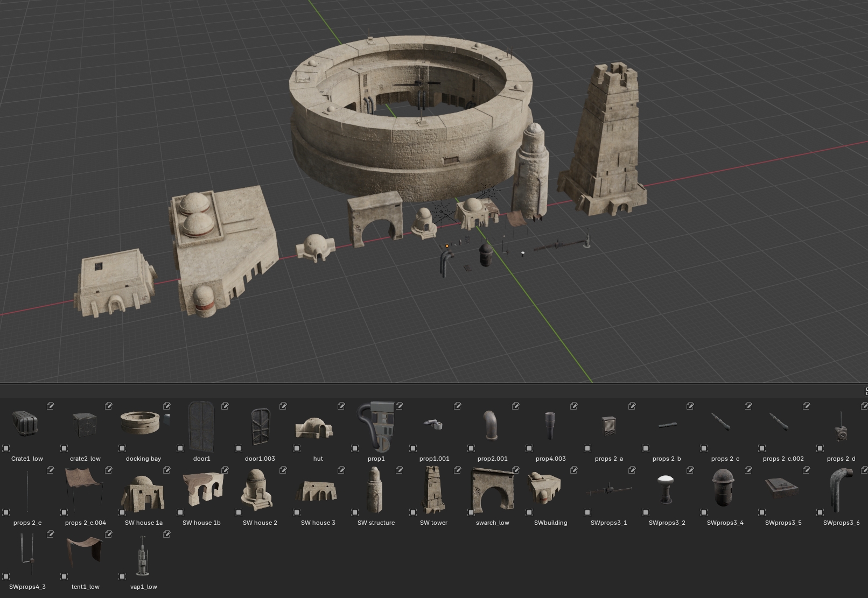Image resolution: width=868 pixels, height=598 pixels.
Task: Tick the checkbox for SW house 2
Action: point(239,512)
